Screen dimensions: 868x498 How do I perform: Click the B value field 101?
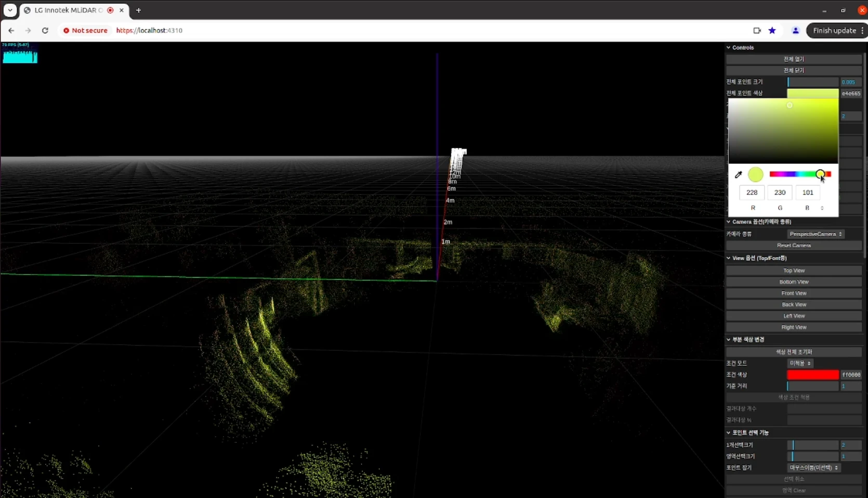coord(808,192)
